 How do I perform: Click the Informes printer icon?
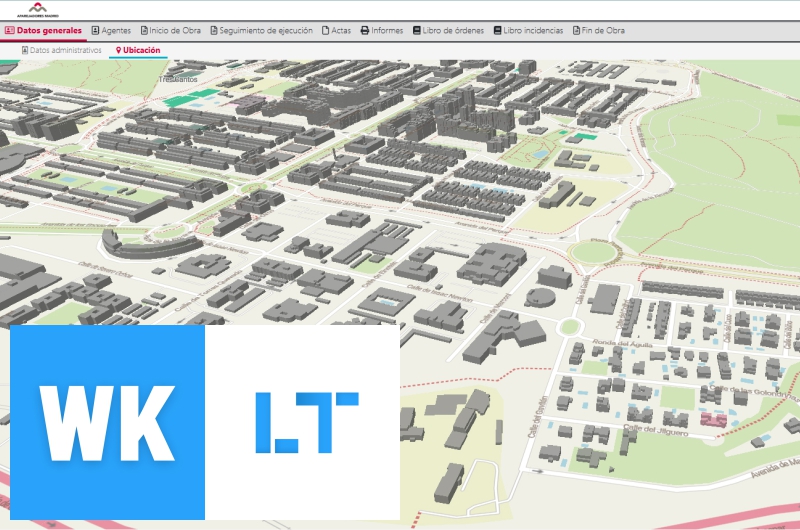[365, 31]
